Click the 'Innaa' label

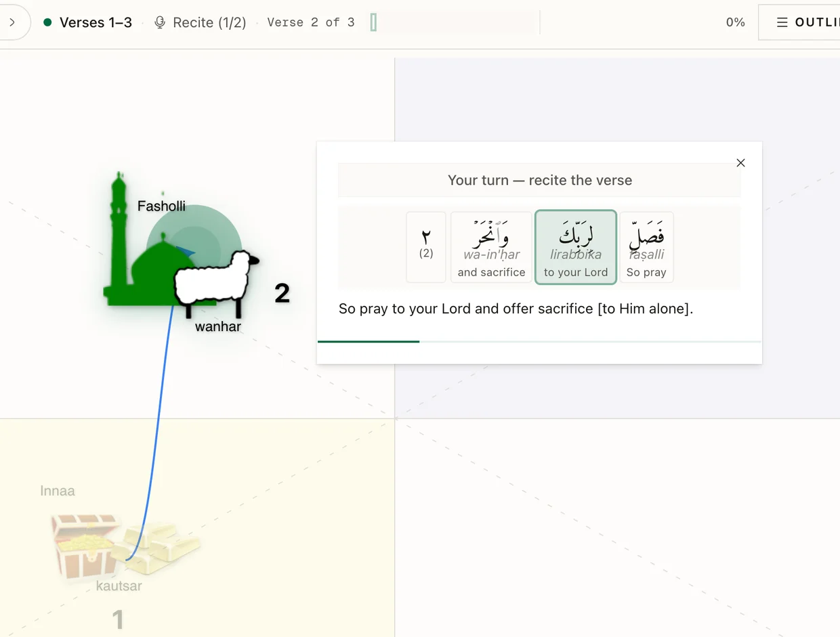(58, 491)
